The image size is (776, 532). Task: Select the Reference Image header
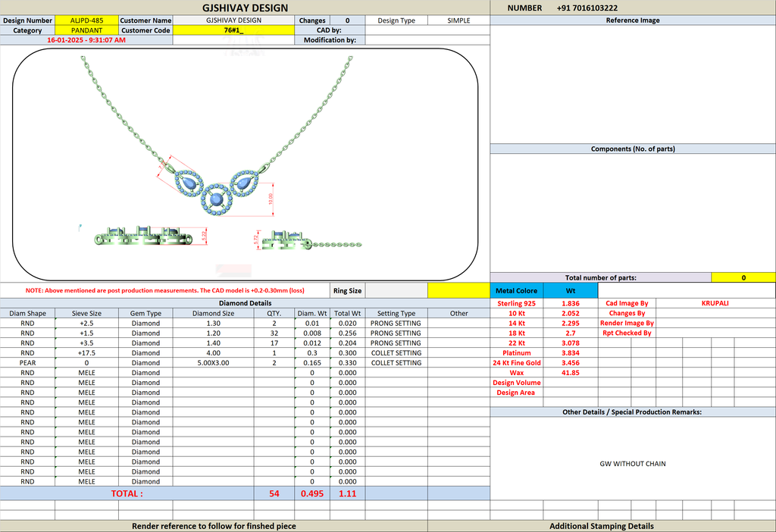coord(633,20)
